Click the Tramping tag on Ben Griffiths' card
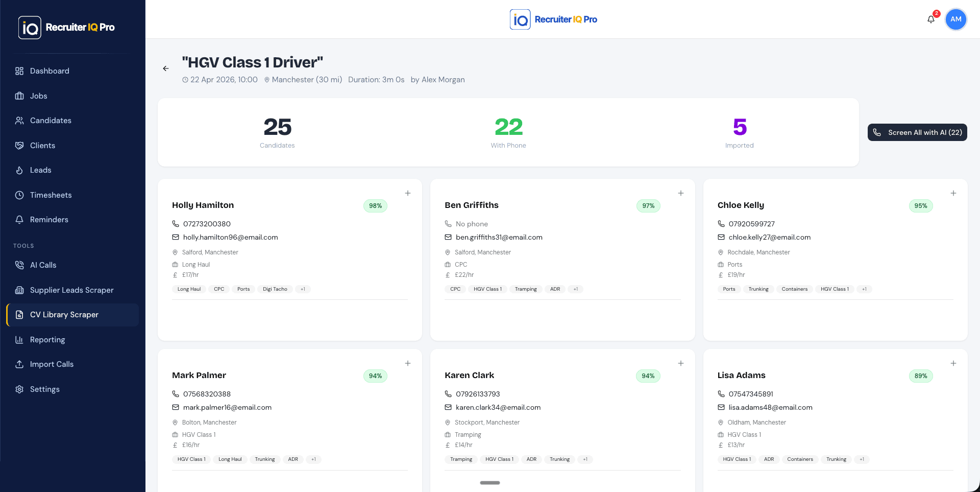The image size is (980, 492). (x=526, y=289)
